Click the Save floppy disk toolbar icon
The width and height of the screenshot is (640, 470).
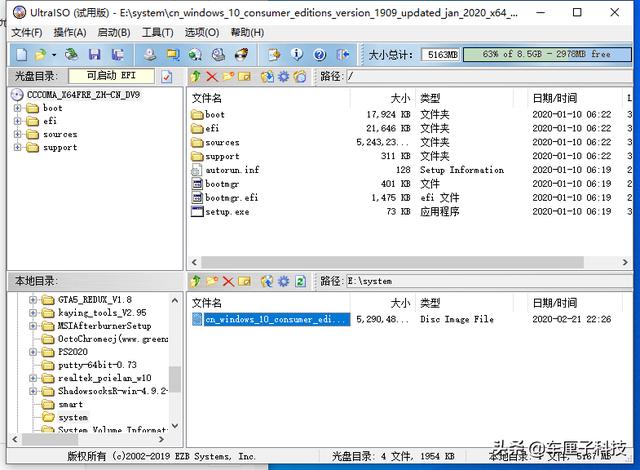tap(95, 55)
